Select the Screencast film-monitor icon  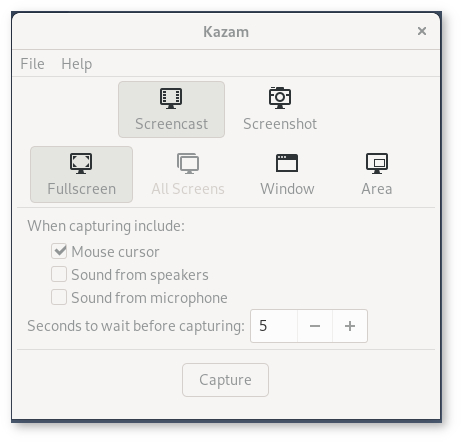[171, 98]
